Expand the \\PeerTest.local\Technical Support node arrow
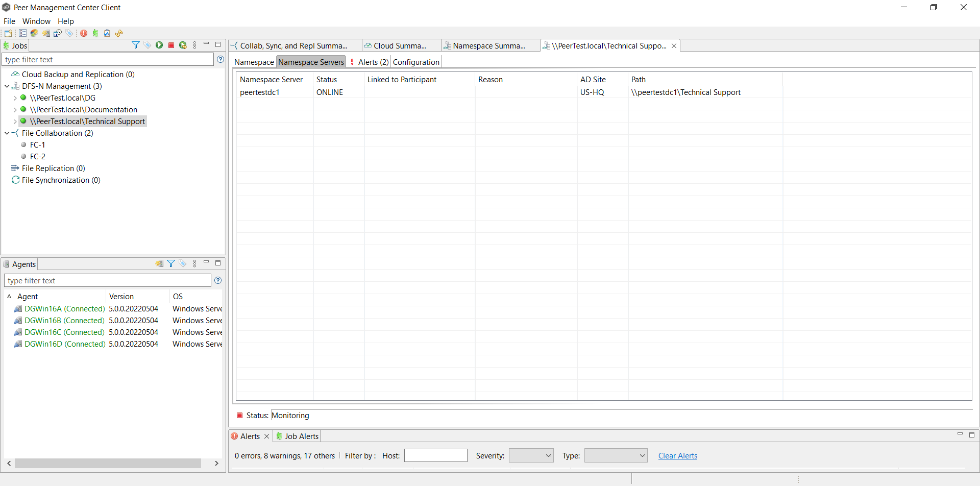980x486 pixels. (x=15, y=121)
